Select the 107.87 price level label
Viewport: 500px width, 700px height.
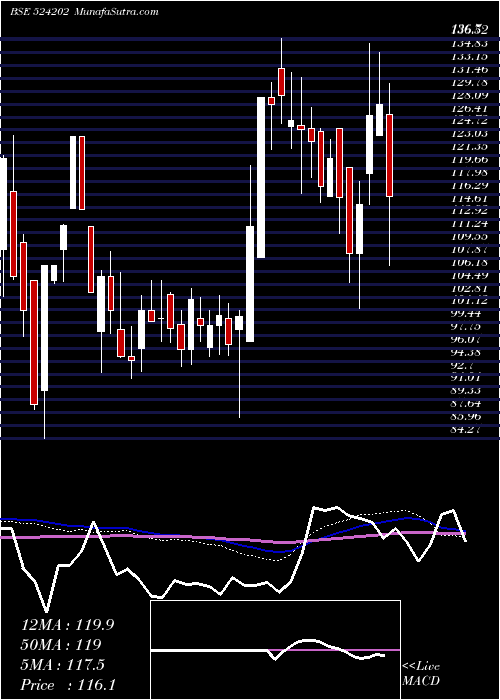(x=470, y=250)
